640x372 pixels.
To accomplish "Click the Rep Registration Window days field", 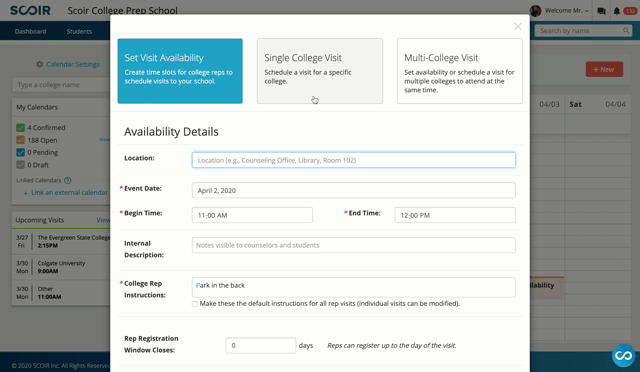I will (x=260, y=345).
